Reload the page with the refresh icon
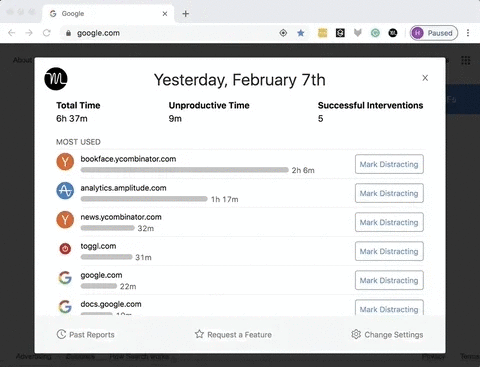 click(47, 33)
